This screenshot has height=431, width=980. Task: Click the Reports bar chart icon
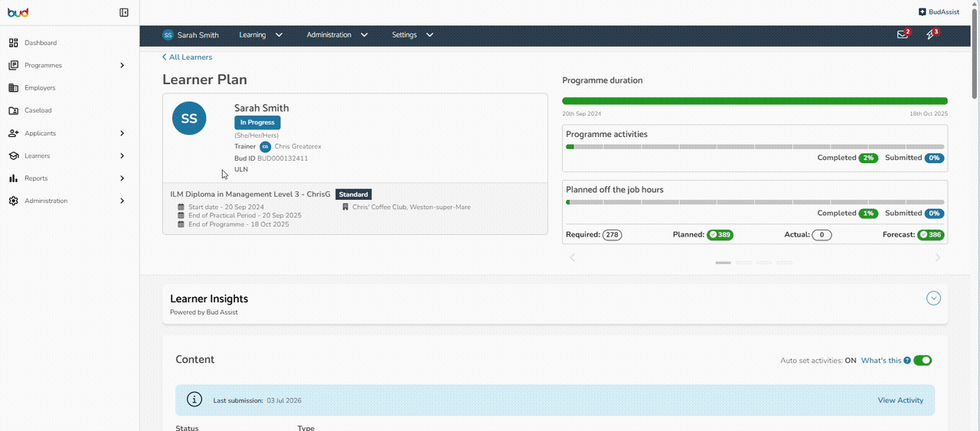tap(14, 178)
